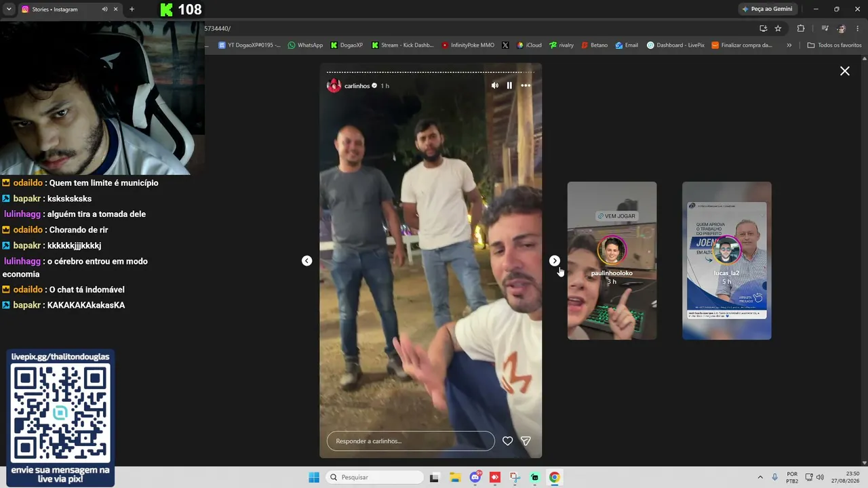Open Google Chrome from the taskbar

pos(555,477)
